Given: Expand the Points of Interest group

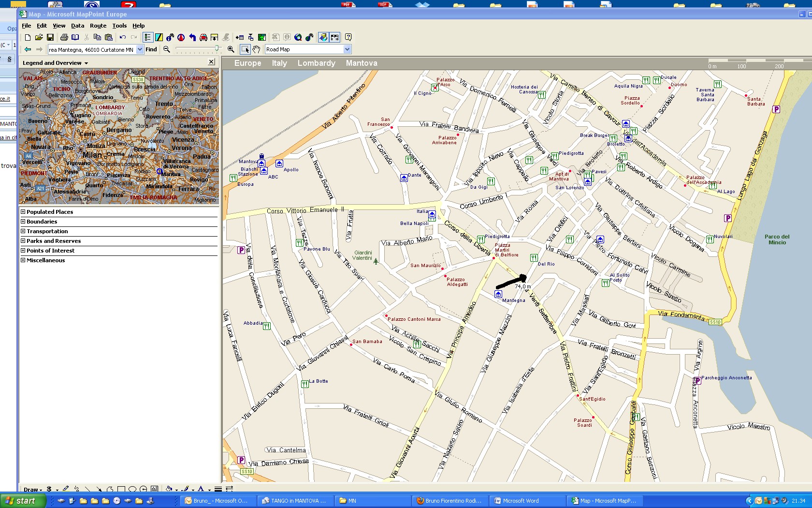Looking at the screenshot, I should point(23,250).
